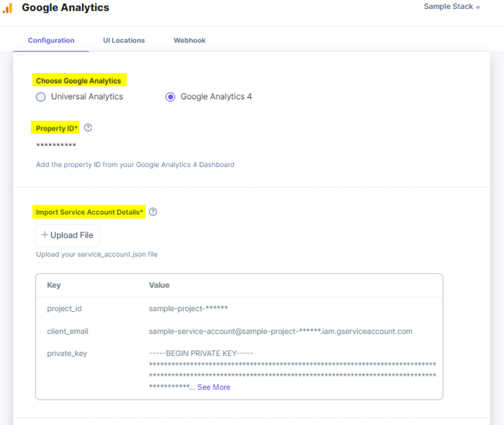Click the BEGIN PRIVATE KEY text
The width and height of the screenshot is (504, 425).
201,353
